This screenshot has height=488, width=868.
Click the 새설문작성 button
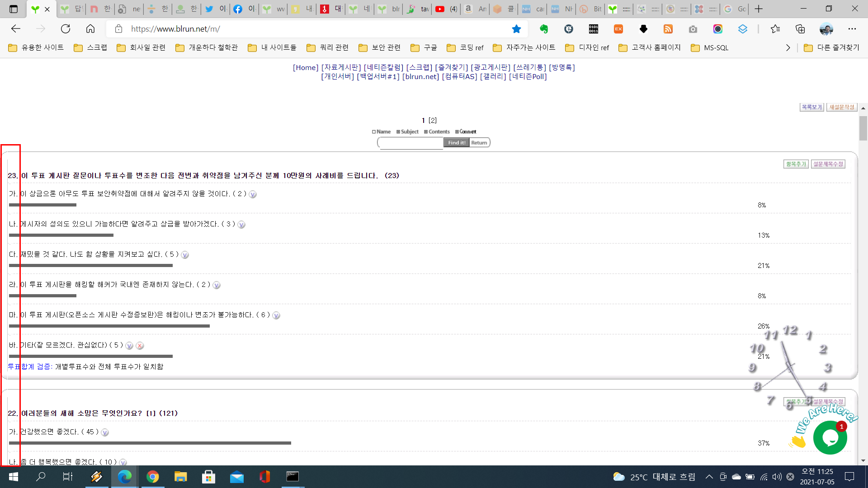(x=842, y=107)
